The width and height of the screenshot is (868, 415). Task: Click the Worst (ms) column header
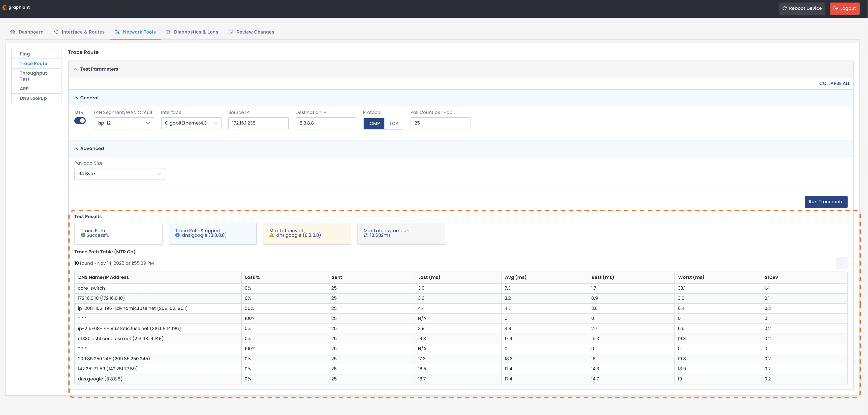[x=717, y=277]
